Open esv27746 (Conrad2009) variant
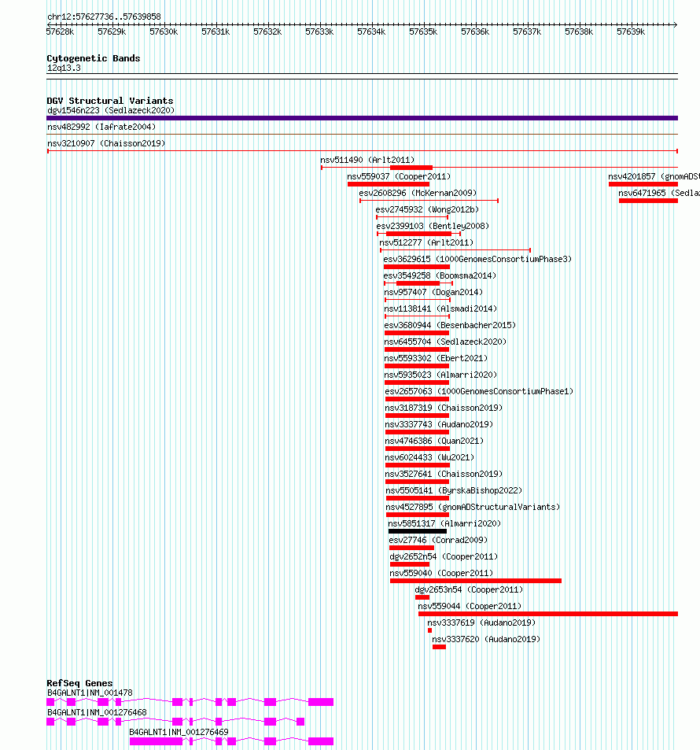Screen dimensions: 700x750 (438, 540)
